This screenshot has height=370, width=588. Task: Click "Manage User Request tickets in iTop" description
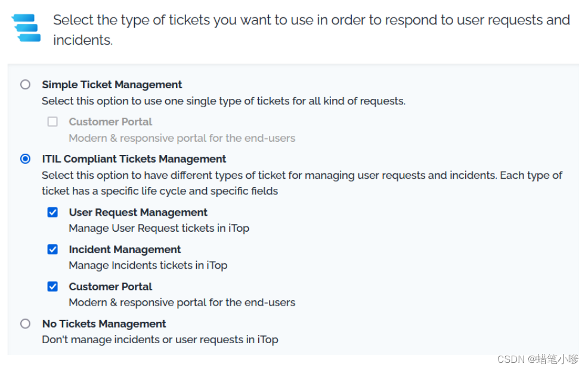coord(159,228)
